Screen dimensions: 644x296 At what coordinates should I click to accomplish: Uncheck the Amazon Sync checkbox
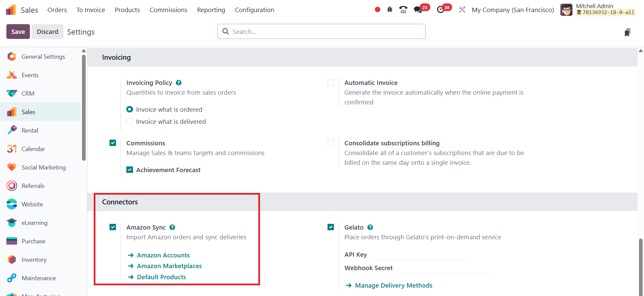(x=113, y=227)
